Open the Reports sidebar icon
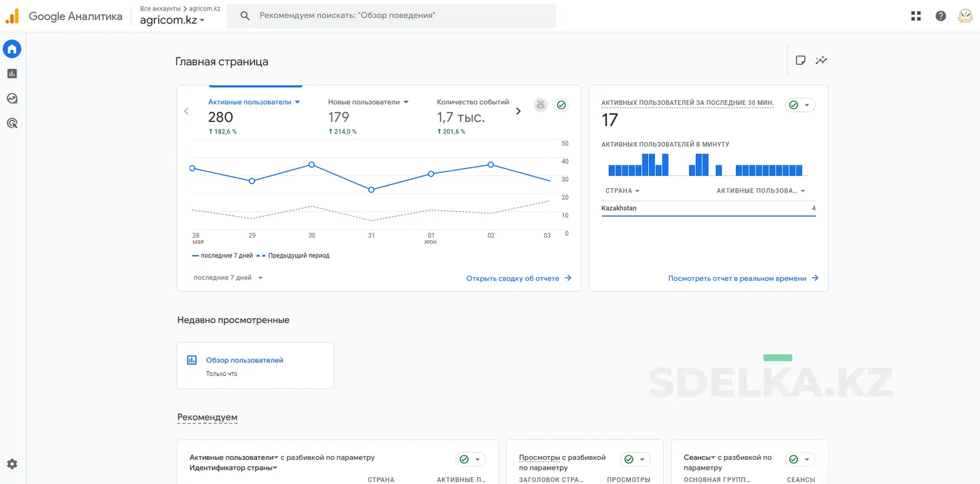The image size is (980, 484). pyautogui.click(x=12, y=73)
